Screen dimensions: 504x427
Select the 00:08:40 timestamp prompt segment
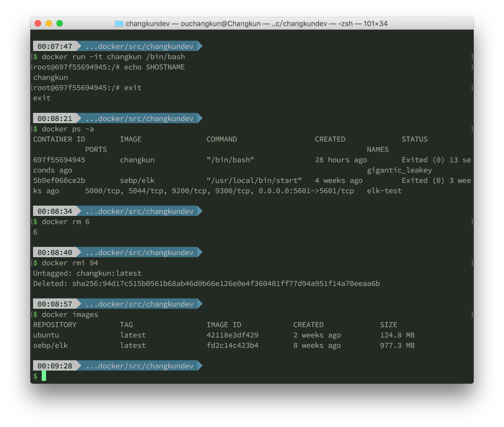(x=55, y=253)
